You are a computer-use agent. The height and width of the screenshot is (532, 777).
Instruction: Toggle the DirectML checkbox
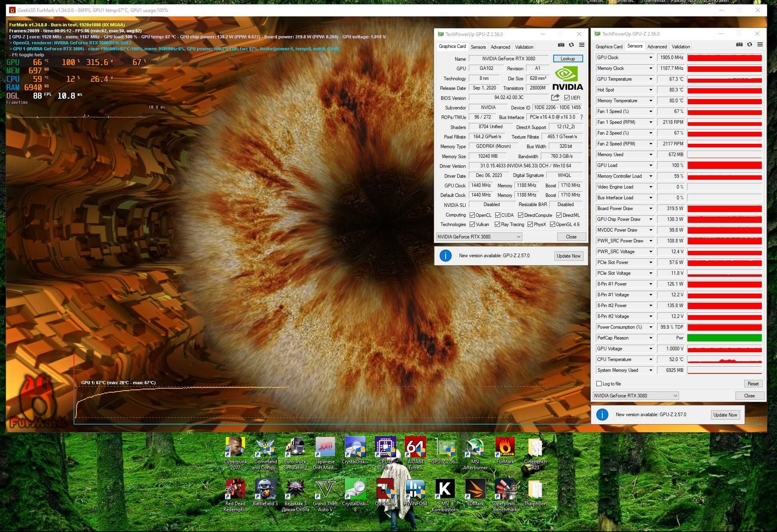tap(559, 215)
